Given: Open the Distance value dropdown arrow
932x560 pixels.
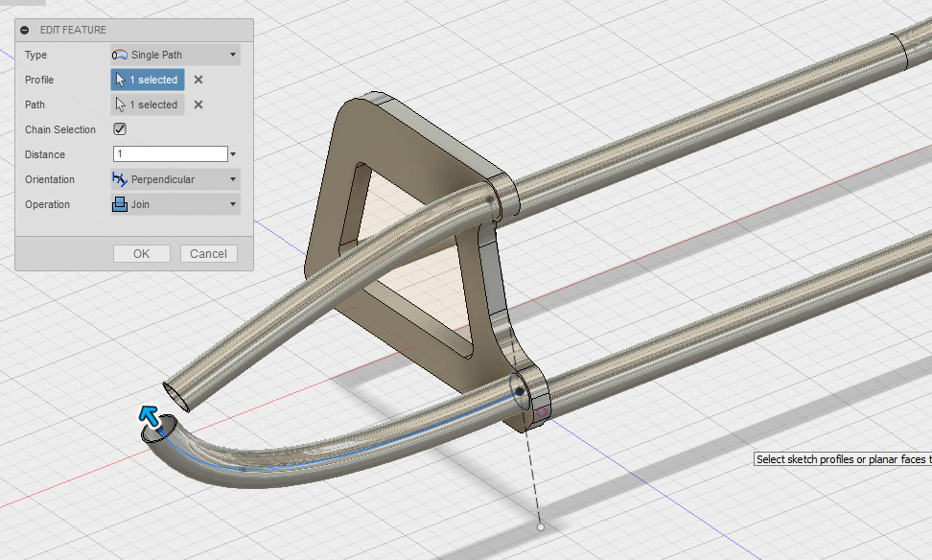Looking at the screenshot, I should click(x=233, y=154).
